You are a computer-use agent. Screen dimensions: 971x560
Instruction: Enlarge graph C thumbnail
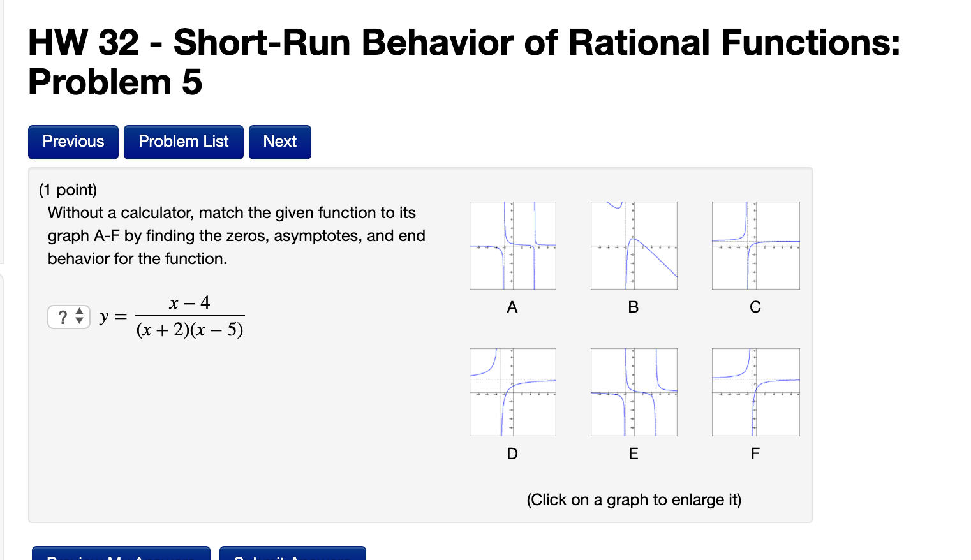click(x=755, y=246)
